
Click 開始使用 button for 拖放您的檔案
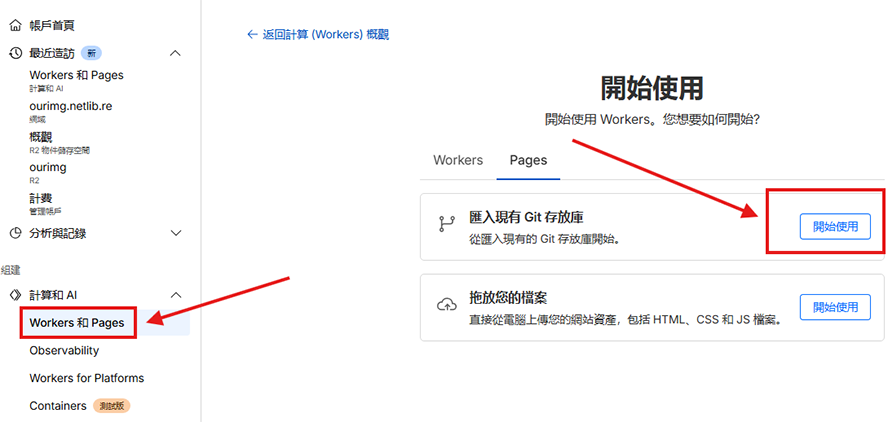tap(835, 308)
